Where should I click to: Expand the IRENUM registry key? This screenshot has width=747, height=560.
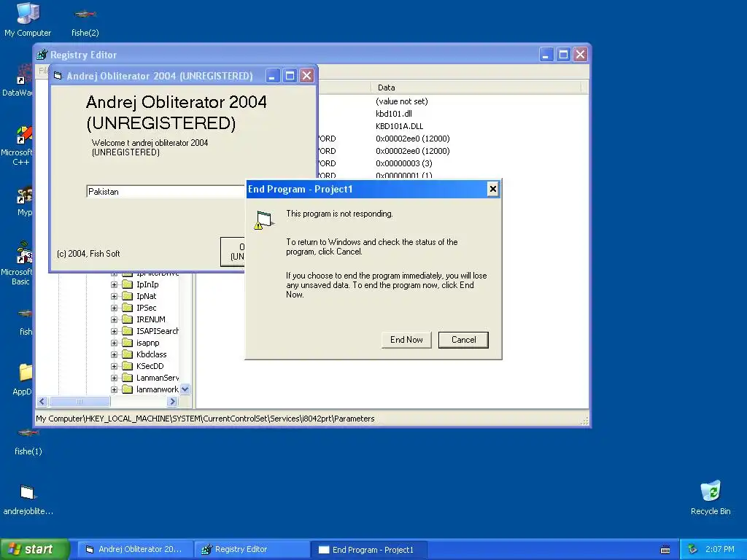[114, 319]
